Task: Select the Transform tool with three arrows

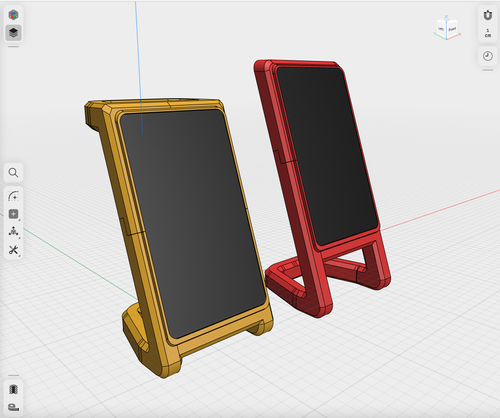Action: click(13, 232)
